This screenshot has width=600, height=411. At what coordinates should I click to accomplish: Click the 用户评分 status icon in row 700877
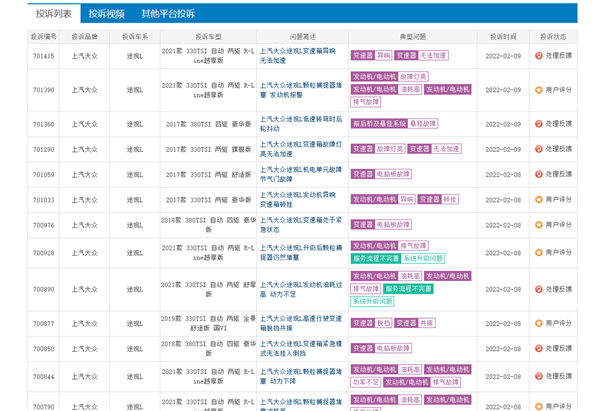click(539, 323)
